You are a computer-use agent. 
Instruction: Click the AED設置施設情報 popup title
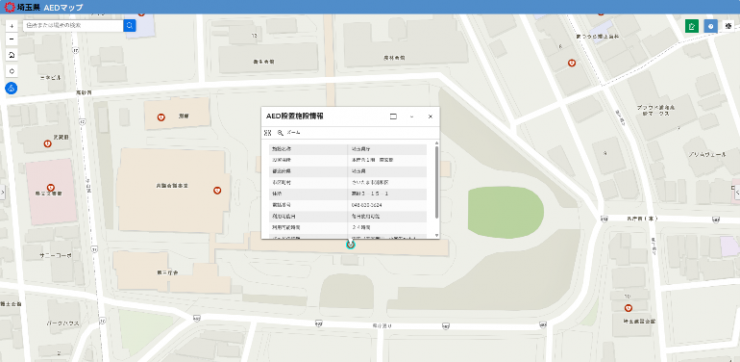pyautogui.click(x=294, y=116)
